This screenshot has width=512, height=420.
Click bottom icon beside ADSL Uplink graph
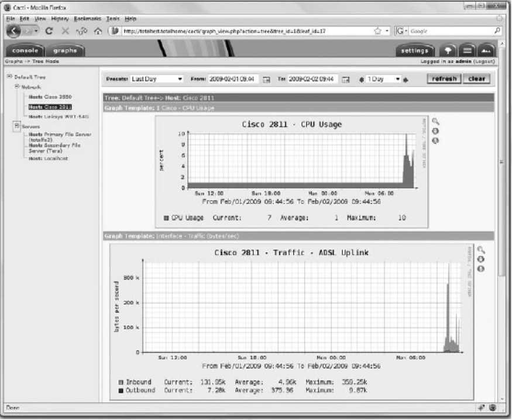pyautogui.click(x=481, y=269)
